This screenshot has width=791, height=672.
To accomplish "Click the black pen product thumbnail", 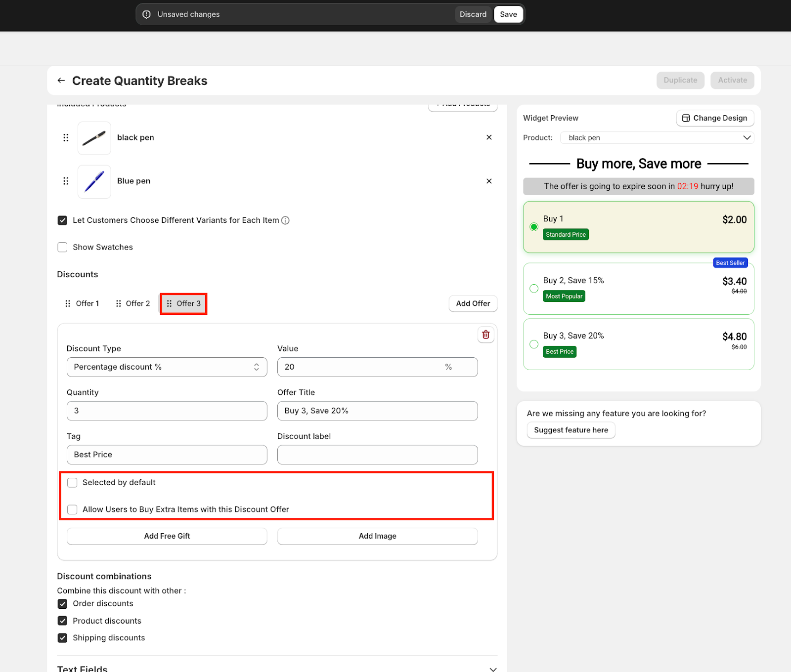I will [x=94, y=138].
